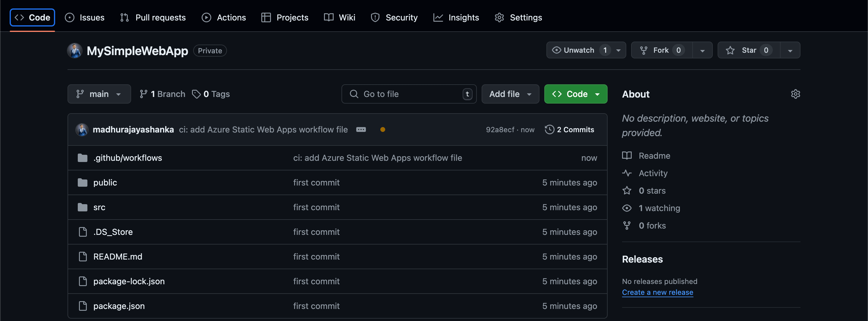Switch to the Actions tab
Screen dimensions: 868x321
[224, 17]
